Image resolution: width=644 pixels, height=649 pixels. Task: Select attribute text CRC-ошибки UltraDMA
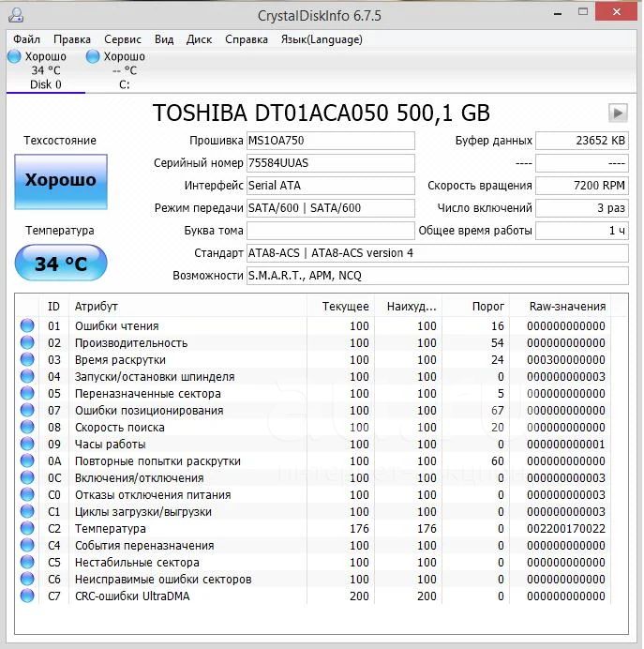(132, 596)
